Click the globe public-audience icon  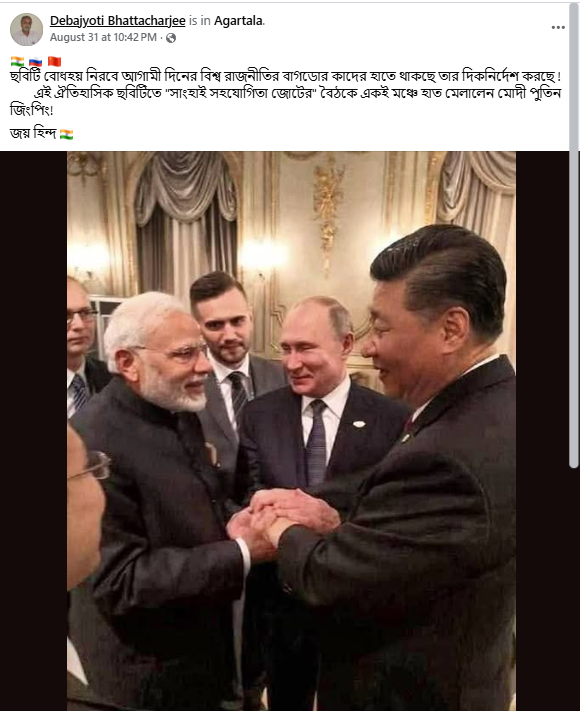(171, 38)
